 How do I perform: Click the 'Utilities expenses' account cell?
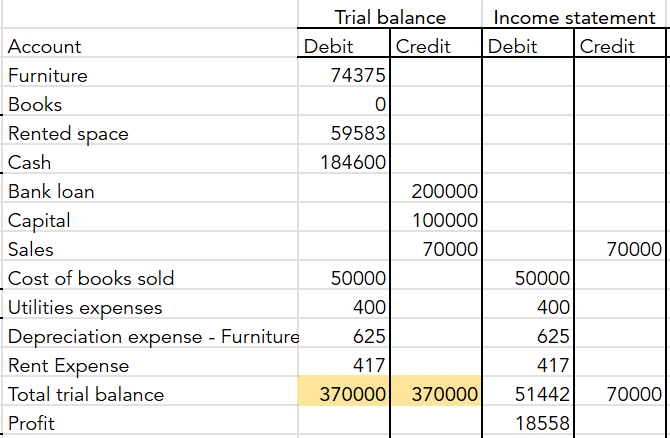150,305
